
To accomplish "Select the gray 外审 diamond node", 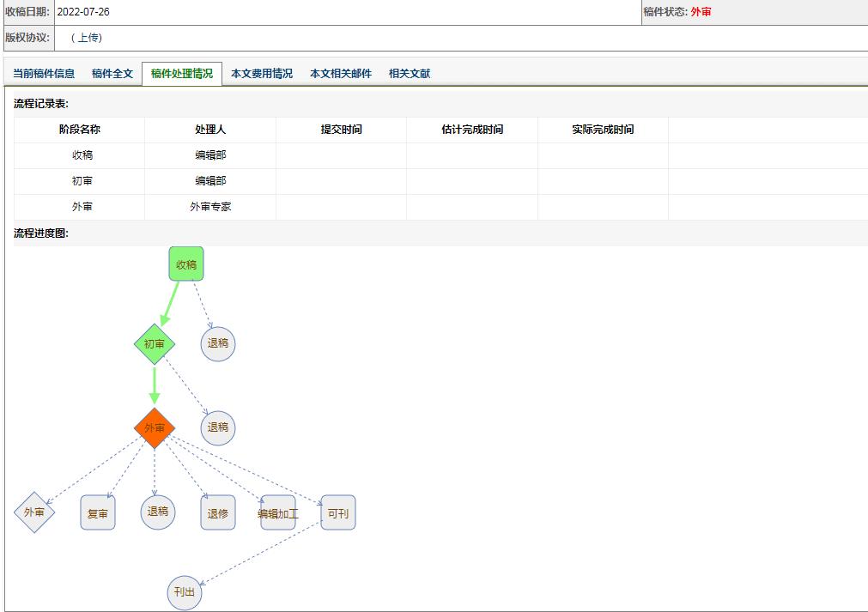I will click(x=34, y=512).
